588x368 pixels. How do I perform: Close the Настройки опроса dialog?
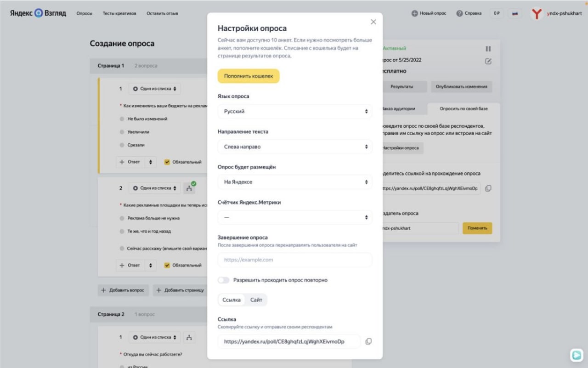point(373,22)
